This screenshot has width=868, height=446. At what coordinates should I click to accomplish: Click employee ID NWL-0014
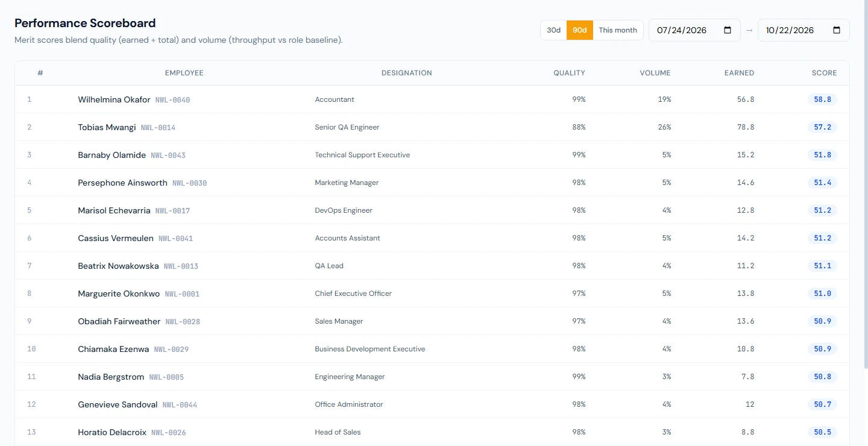[x=158, y=128]
